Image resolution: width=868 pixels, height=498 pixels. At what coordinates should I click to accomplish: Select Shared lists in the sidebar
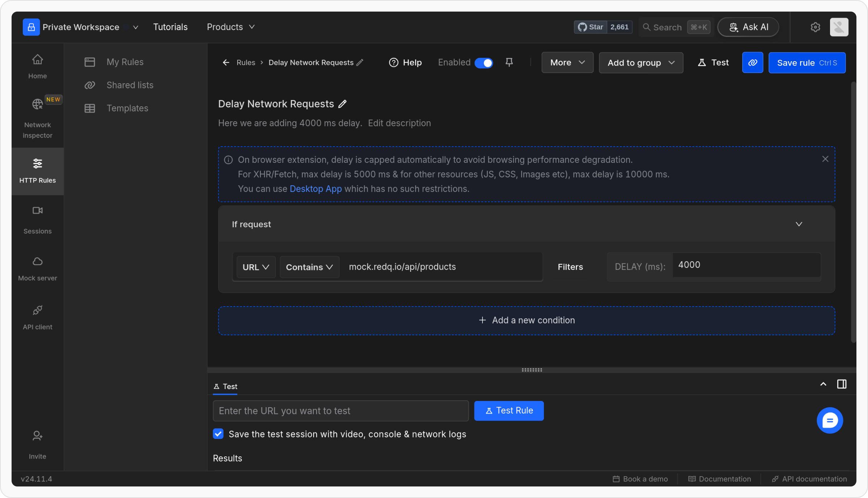pyautogui.click(x=129, y=85)
